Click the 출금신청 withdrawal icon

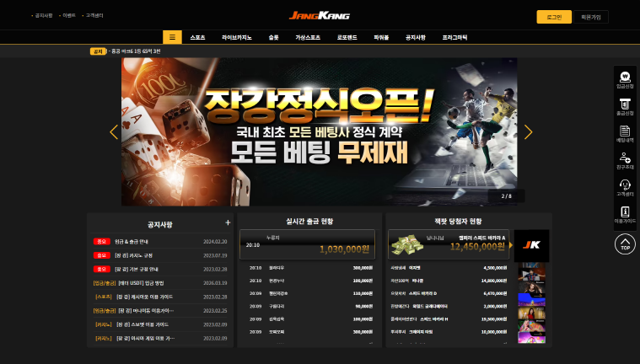point(625,106)
